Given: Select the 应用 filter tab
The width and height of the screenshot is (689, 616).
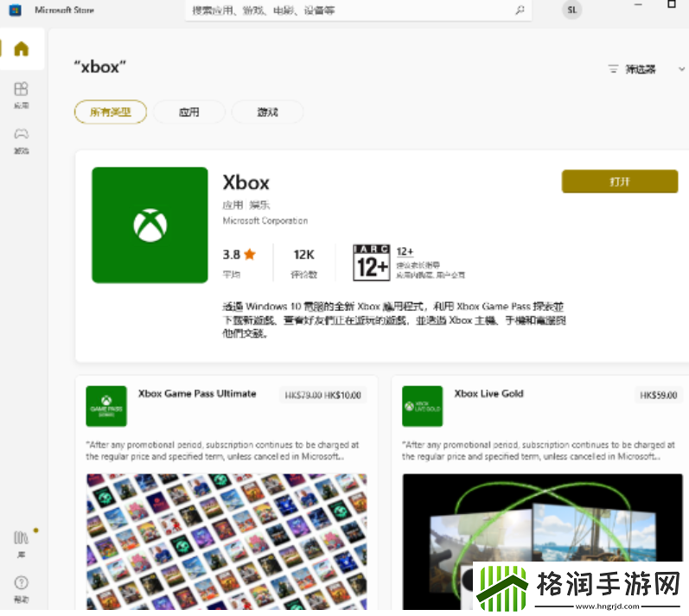Looking at the screenshot, I should point(189,111).
